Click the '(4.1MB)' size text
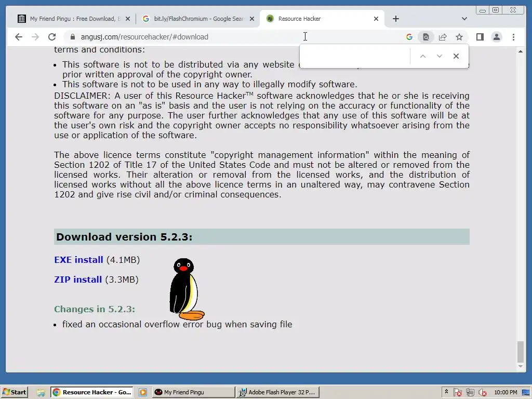 [123, 260]
